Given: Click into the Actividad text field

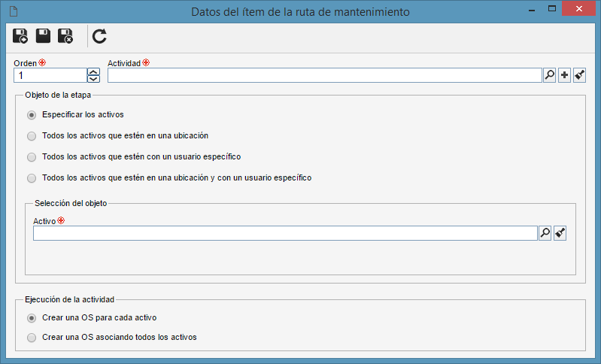Looking at the screenshot, I should (325, 75).
